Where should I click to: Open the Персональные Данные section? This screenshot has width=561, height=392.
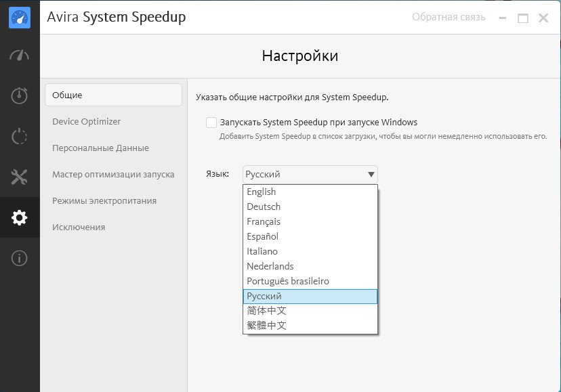100,148
